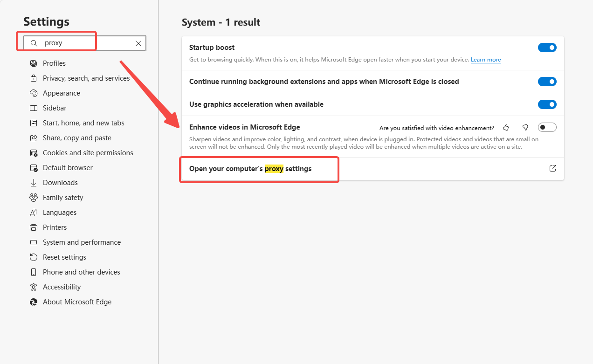Click 'Use graphics acceleration when available' text

(x=256, y=104)
